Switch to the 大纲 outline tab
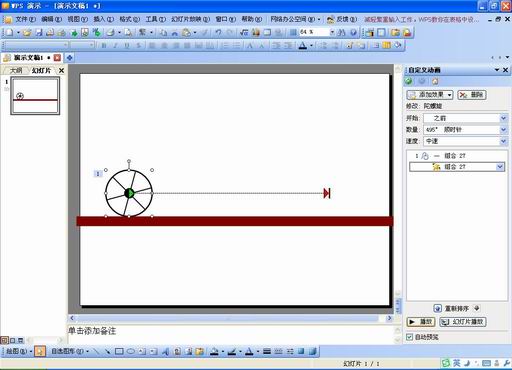This screenshot has height=370, width=512. click(x=16, y=71)
